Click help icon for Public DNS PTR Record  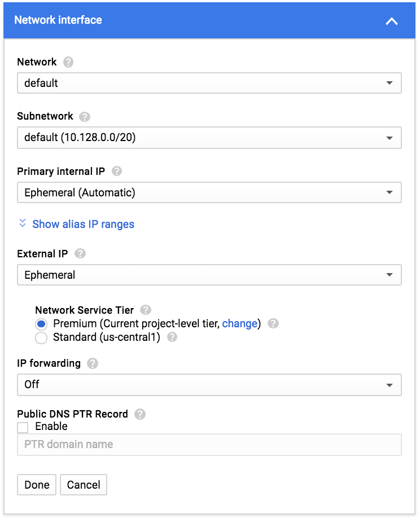(140, 414)
